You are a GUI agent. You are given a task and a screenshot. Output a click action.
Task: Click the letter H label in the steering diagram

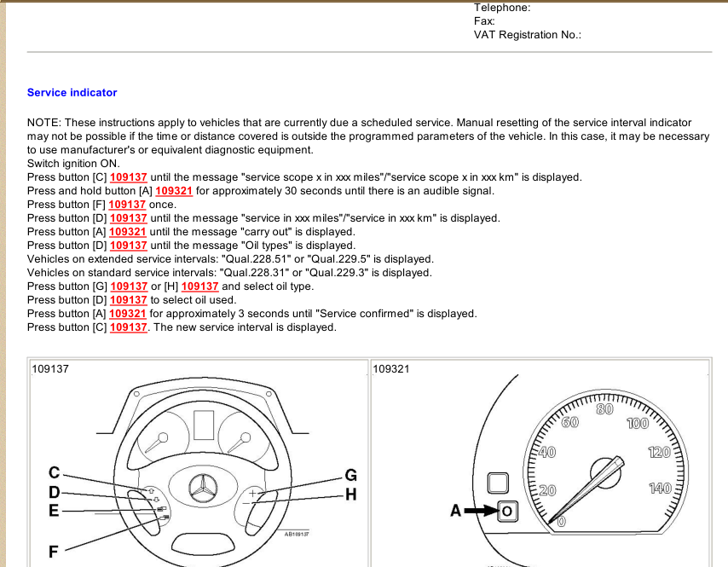click(x=351, y=495)
